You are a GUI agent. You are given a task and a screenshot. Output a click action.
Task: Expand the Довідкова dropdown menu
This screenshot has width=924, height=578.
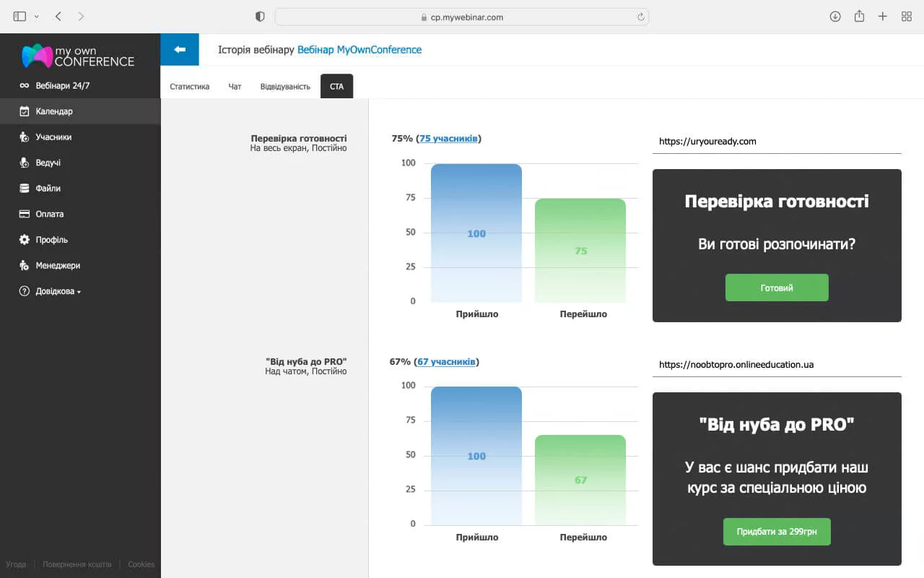point(58,292)
